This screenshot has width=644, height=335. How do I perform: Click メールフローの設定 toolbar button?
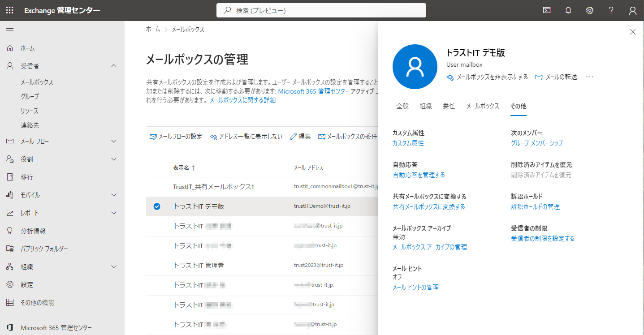pyautogui.click(x=176, y=137)
